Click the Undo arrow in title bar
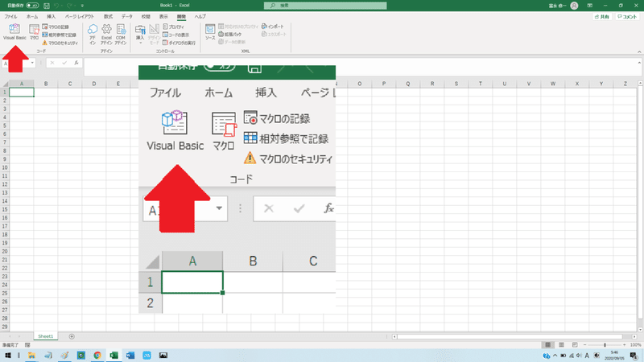 pyautogui.click(x=56, y=6)
